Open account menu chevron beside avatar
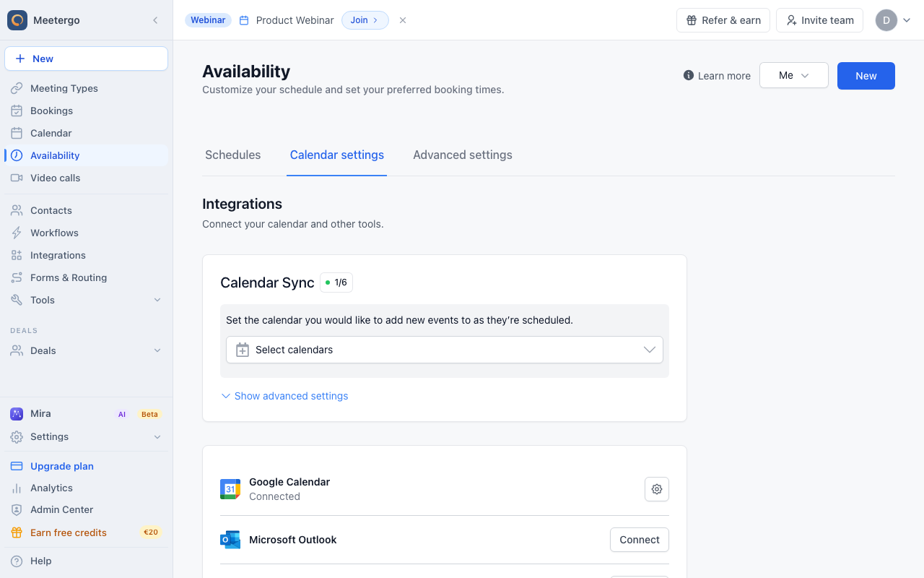The height and width of the screenshot is (578, 924). pos(907,20)
